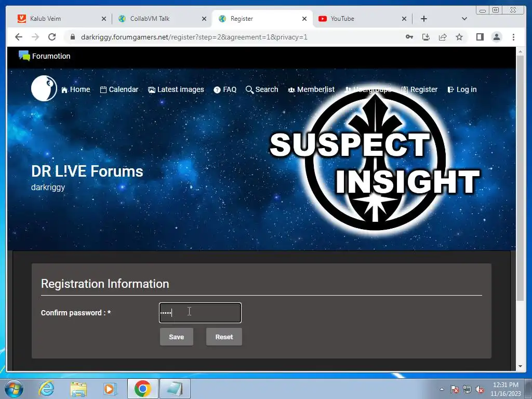The width and height of the screenshot is (532, 399).
Task: Click the install app icon in the address bar
Action: [x=426, y=37]
